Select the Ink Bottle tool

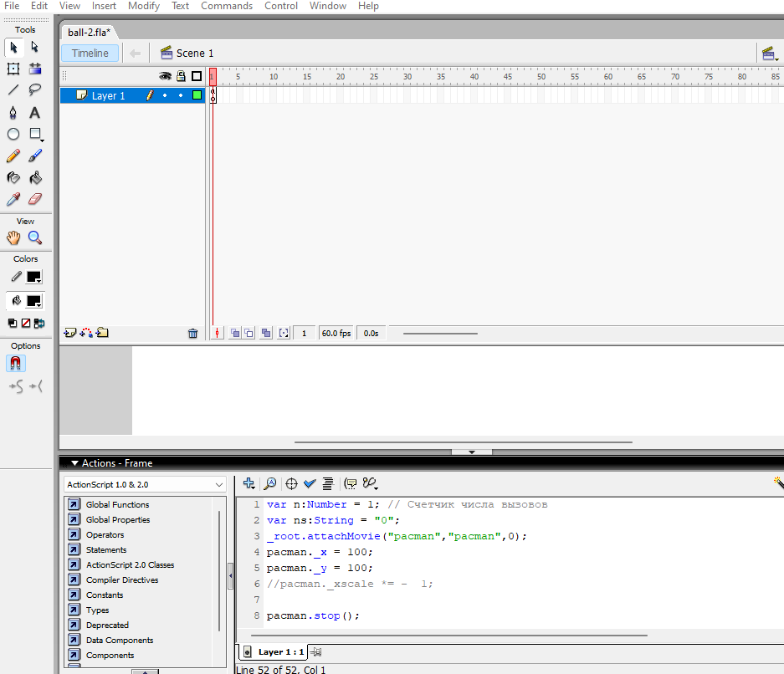coord(13,178)
